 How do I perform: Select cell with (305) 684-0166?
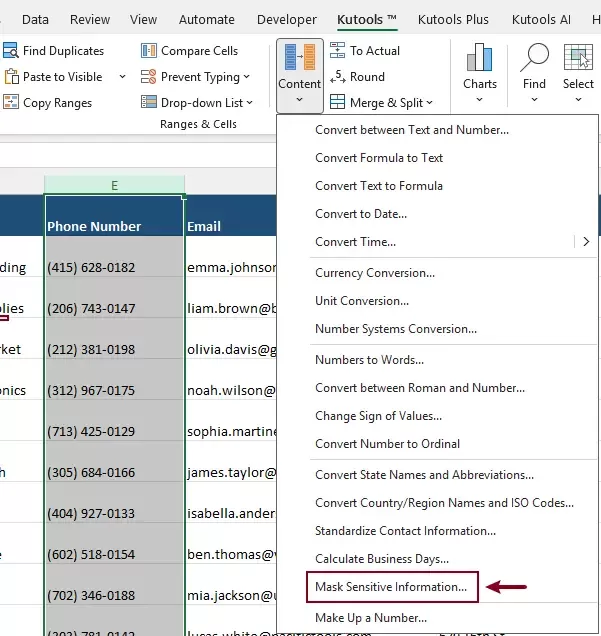(x=114, y=462)
